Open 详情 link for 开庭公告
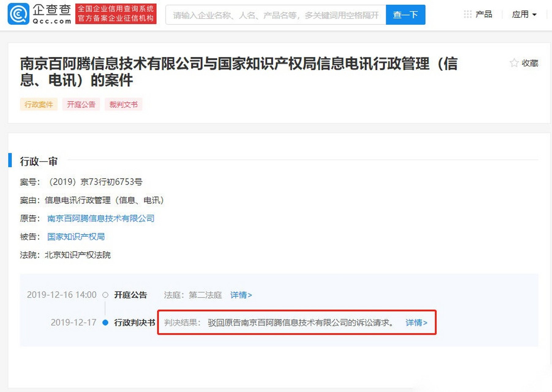 241,295
